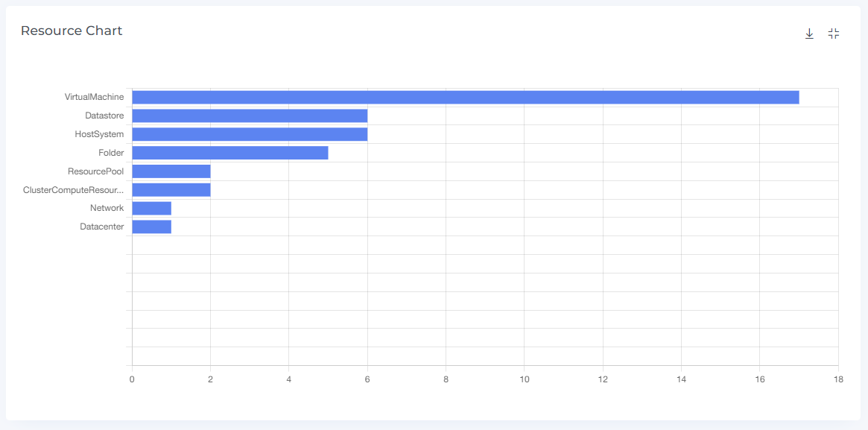Select the Datacenter bar
The height and width of the screenshot is (430, 868).
point(151,227)
